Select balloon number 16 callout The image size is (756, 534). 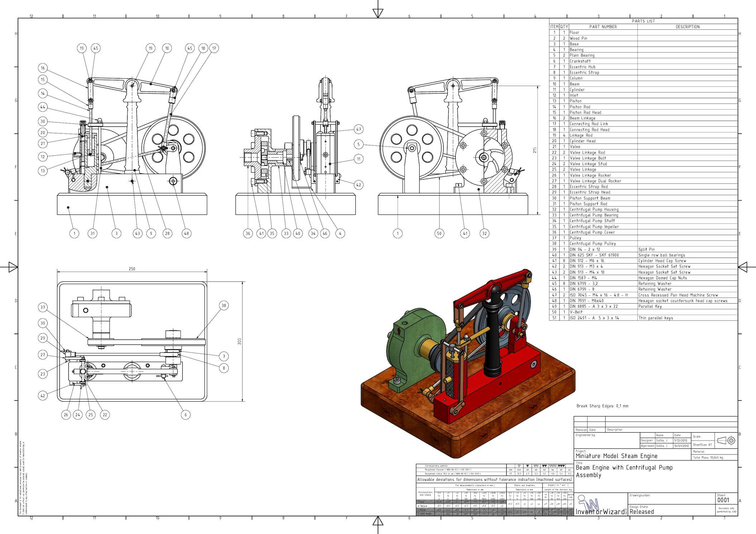coord(43,68)
